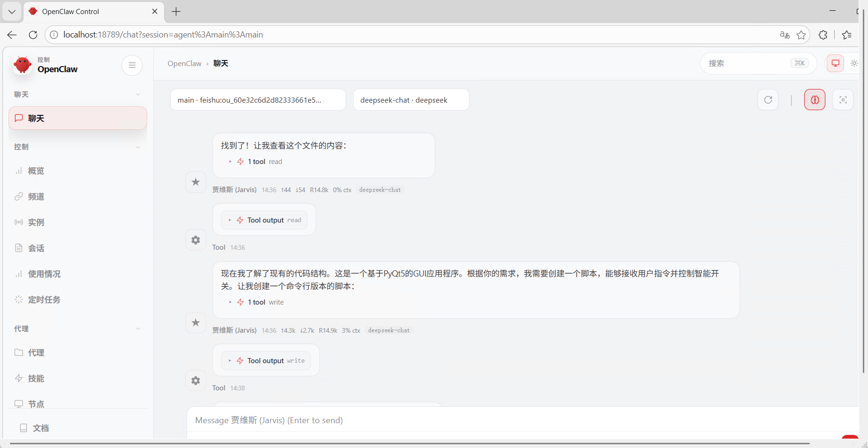Click the deepseek-chat tag after 0% ctx
The image size is (868, 448).
[380, 190]
